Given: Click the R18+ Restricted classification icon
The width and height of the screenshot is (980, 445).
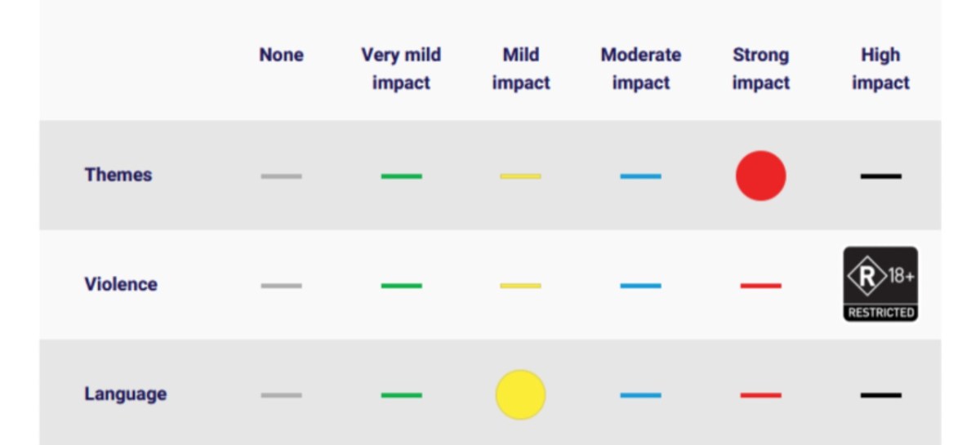Looking at the screenshot, I should pyautogui.click(x=880, y=284).
